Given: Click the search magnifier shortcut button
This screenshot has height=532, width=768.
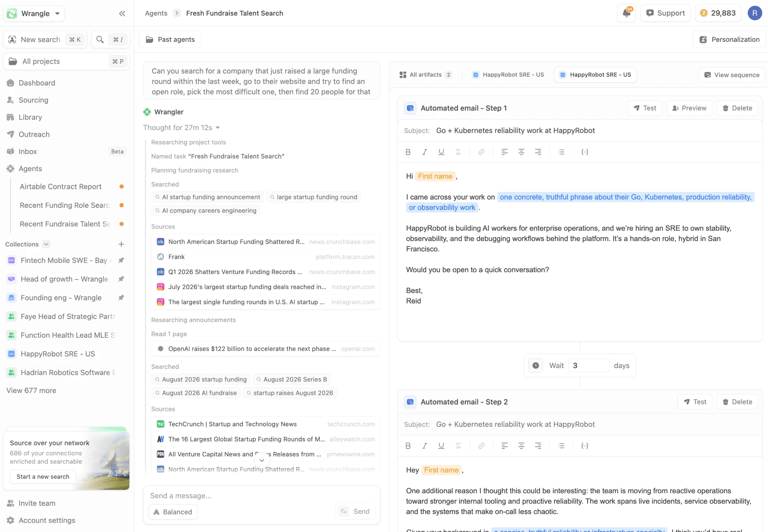Looking at the screenshot, I should point(110,40).
